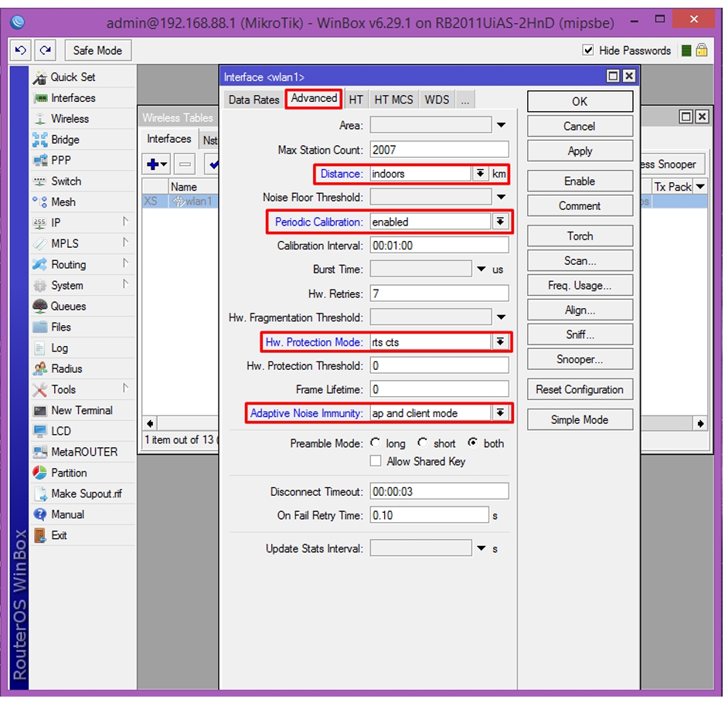Screen dimensions: 728x702
Task: Click Make Supout.rif in sidebar
Action: coord(87,493)
